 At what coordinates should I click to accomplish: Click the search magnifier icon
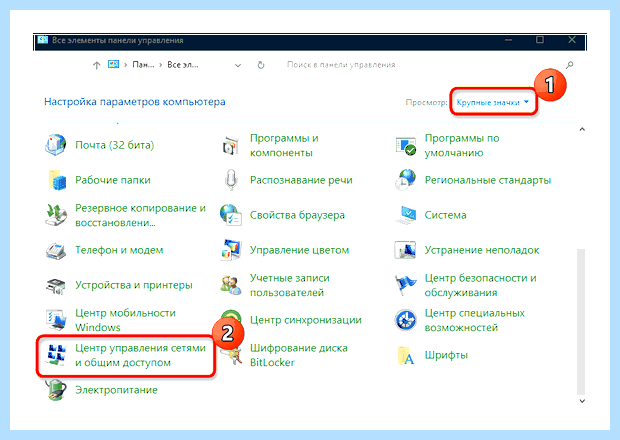click(x=569, y=65)
